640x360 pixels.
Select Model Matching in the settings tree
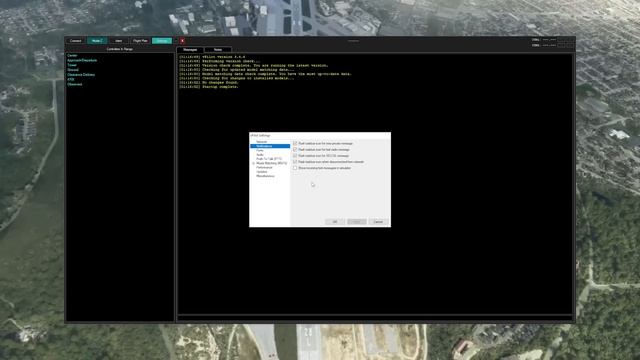click(271, 163)
